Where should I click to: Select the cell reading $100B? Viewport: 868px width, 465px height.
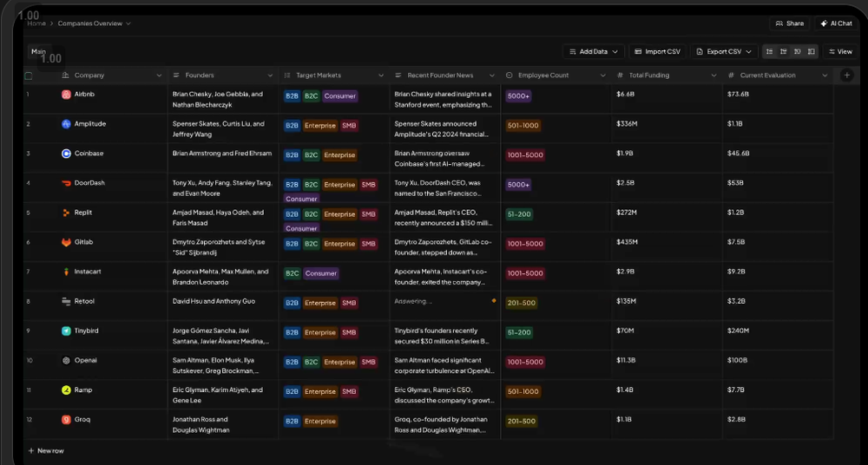[x=778, y=365]
